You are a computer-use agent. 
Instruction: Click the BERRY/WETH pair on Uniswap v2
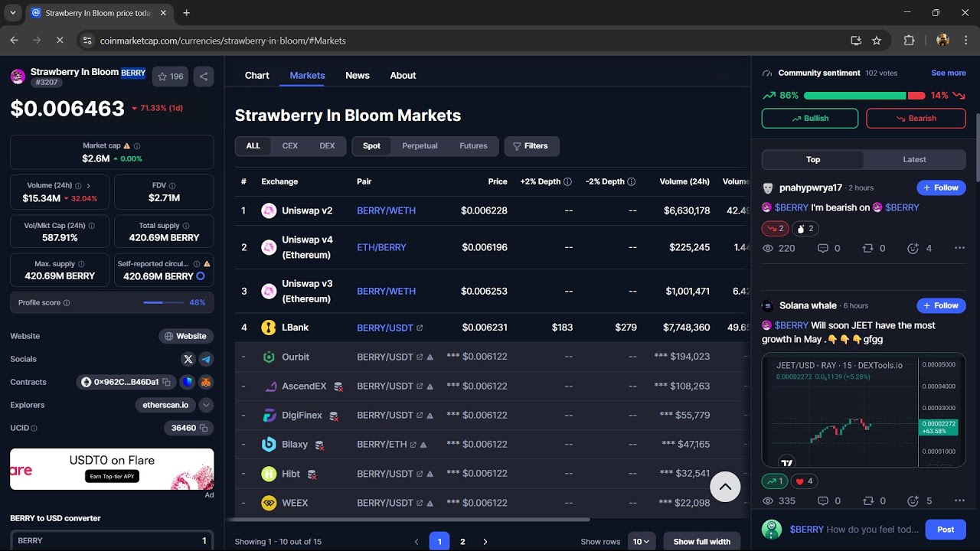coord(387,210)
